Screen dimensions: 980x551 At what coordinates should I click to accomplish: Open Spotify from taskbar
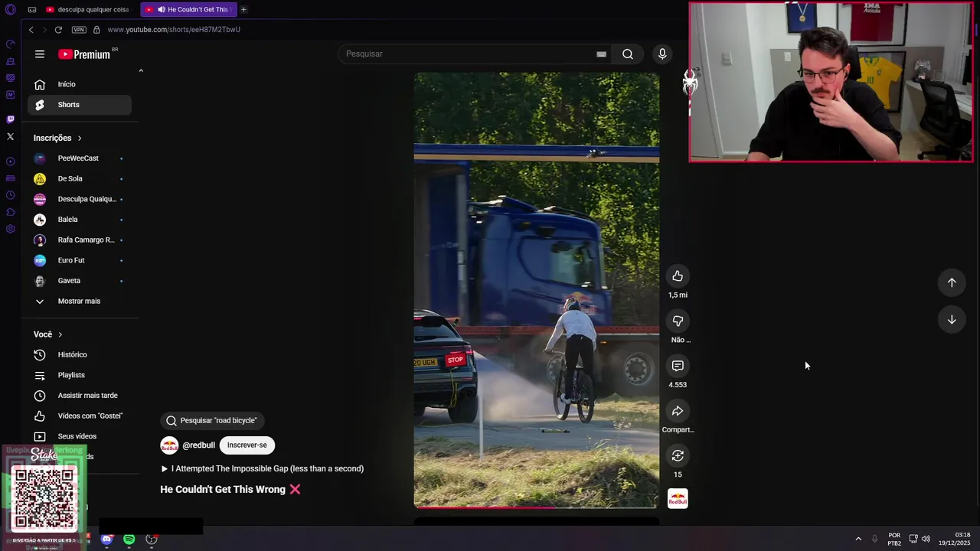(x=129, y=540)
